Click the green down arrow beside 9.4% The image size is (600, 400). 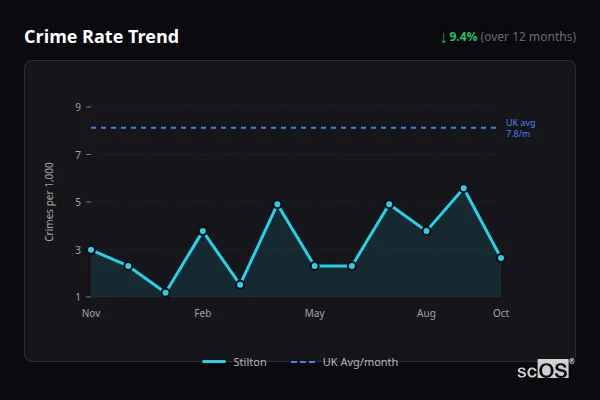point(443,38)
